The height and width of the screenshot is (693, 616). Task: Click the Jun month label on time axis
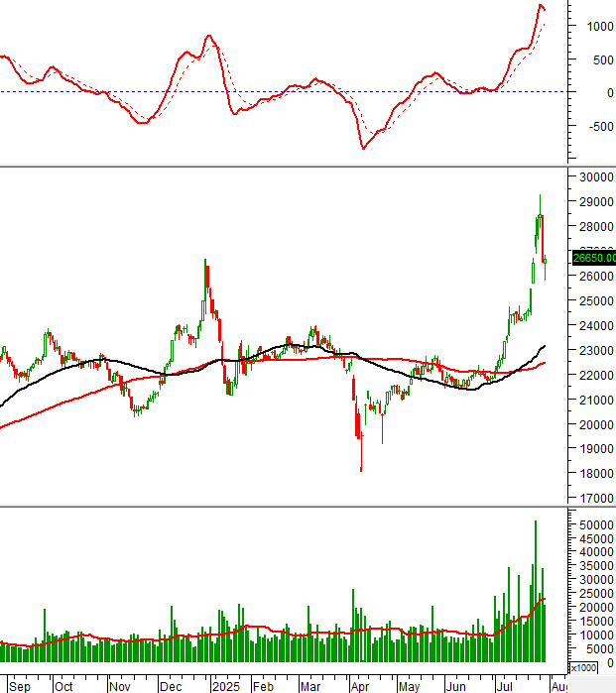coord(456,686)
